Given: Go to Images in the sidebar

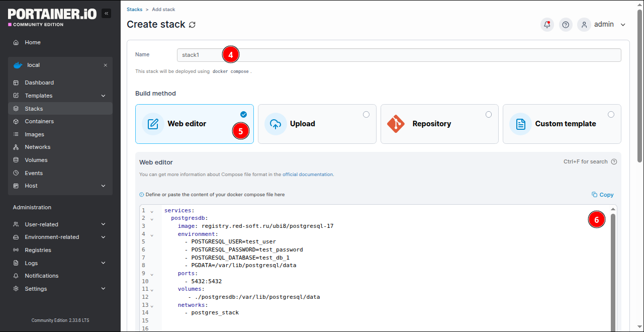Looking at the screenshot, I should (x=35, y=134).
